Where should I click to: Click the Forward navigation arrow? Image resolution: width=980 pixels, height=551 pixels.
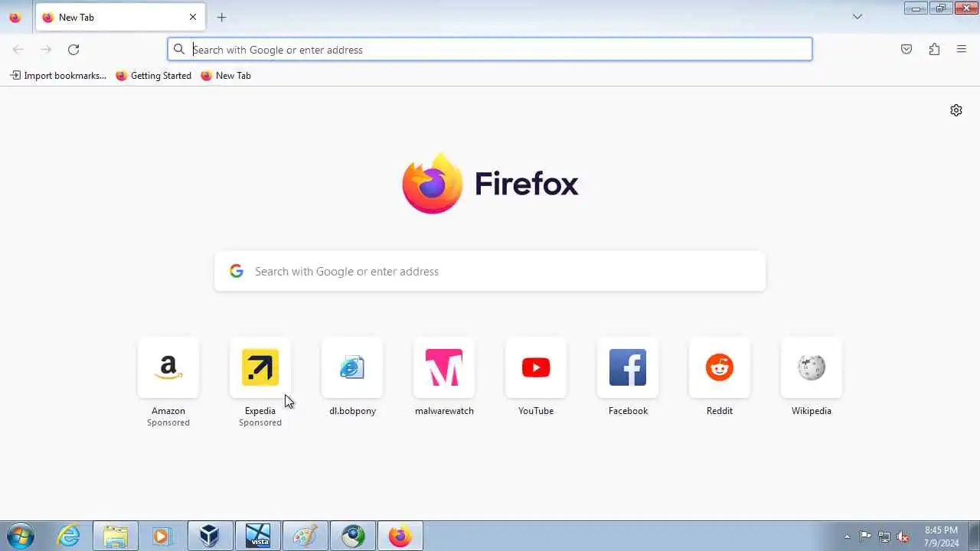point(46,50)
